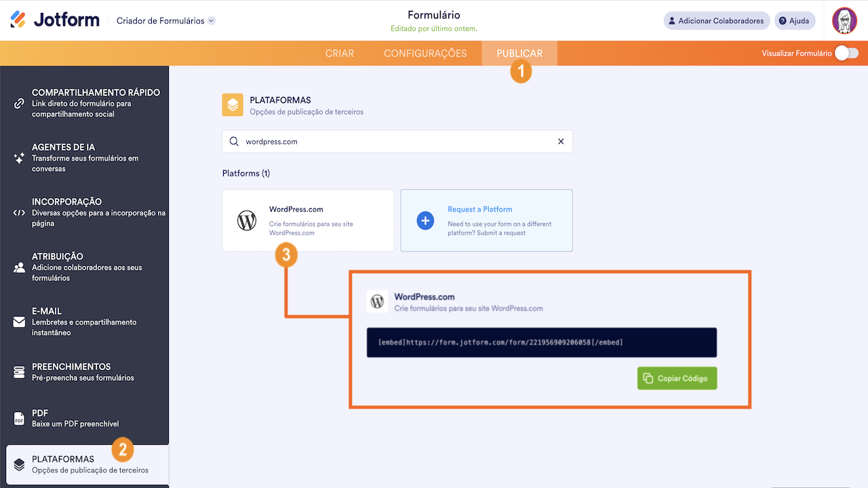Viewport: 868px width, 488px height.
Task: Switch to the CRIAR tab
Action: 340,54
